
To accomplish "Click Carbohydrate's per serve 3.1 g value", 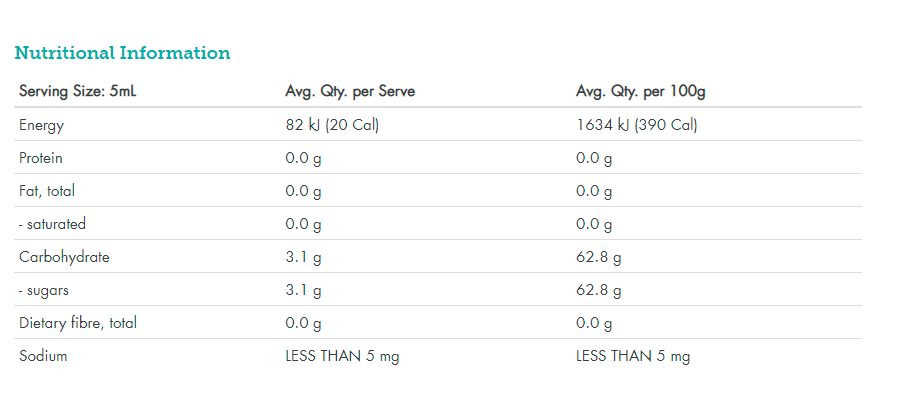I will tap(303, 257).
